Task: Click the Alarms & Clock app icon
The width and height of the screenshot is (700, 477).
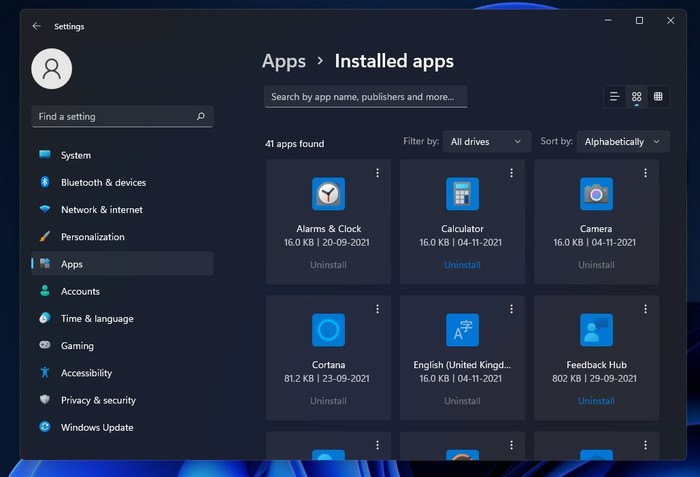Action: (328, 194)
